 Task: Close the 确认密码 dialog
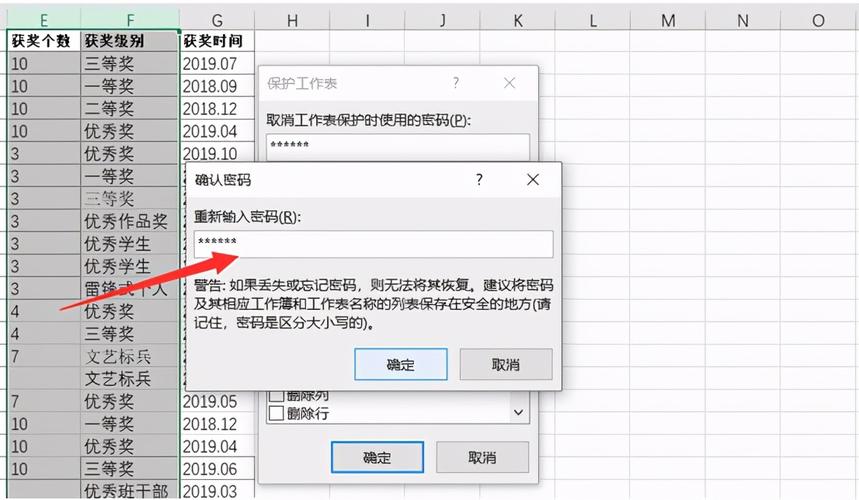[532, 180]
